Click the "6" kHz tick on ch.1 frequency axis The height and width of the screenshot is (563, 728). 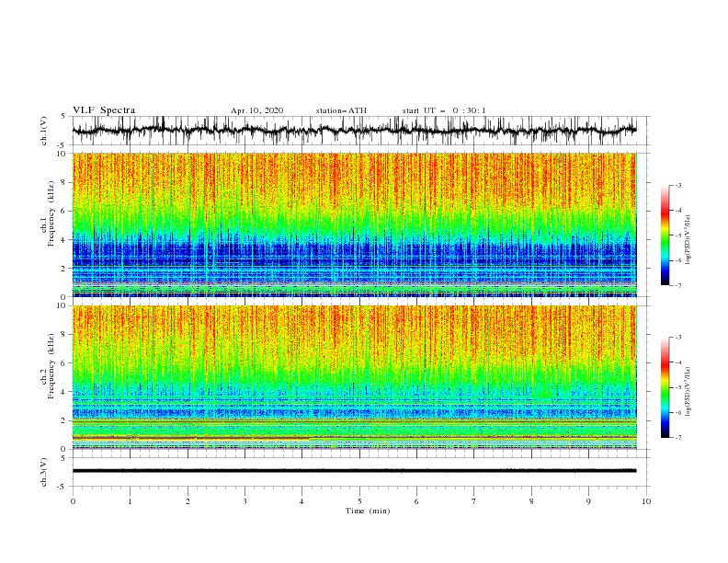click(63, 211)
